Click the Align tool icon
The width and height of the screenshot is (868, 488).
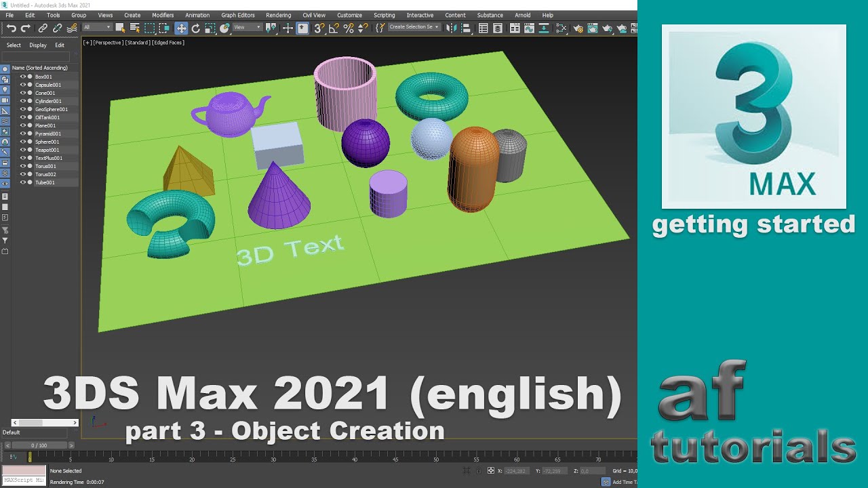466,28
